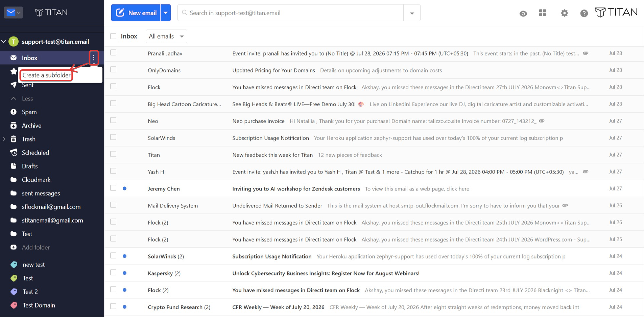644x317 pixels.
Task: Check the Big Head Cartoon Caricature email checkbox
Action: (x=113, y=103)
